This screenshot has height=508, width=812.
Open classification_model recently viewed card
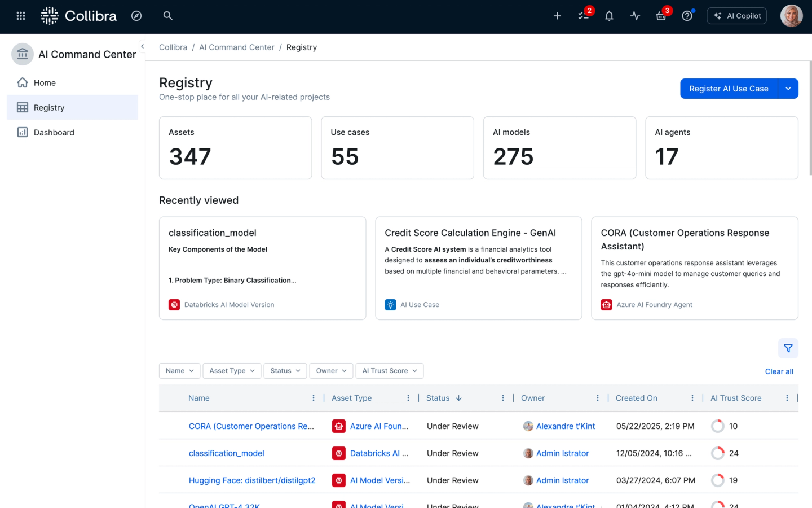click(262, 268)
